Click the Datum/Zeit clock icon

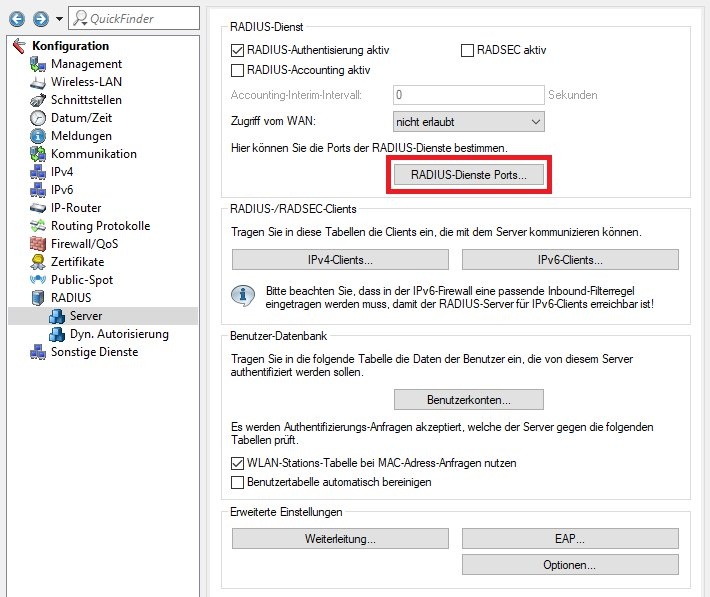click(38, 118)
